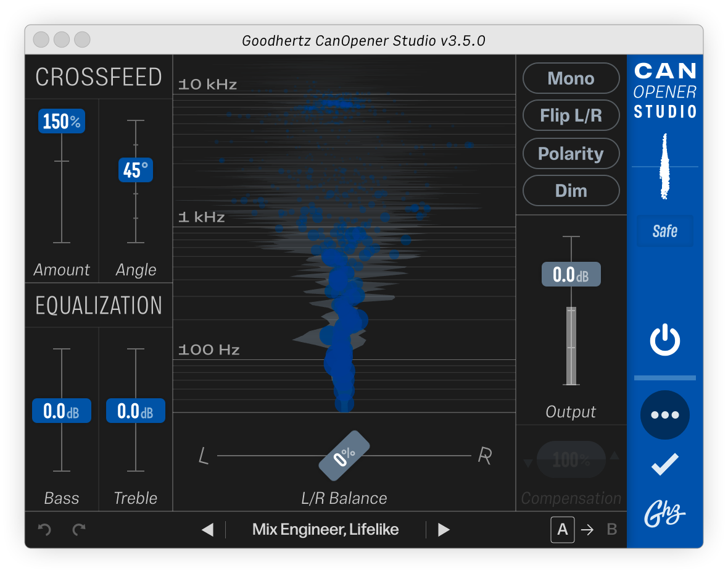Click the L/R Balance label
The width and height of the screenshot is (728, 573).
(x=344, y=498)
